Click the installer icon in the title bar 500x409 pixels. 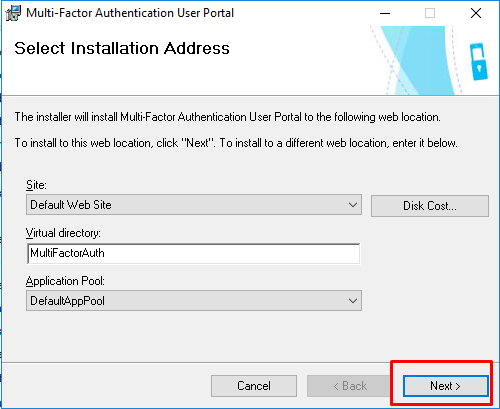(13, 13)
